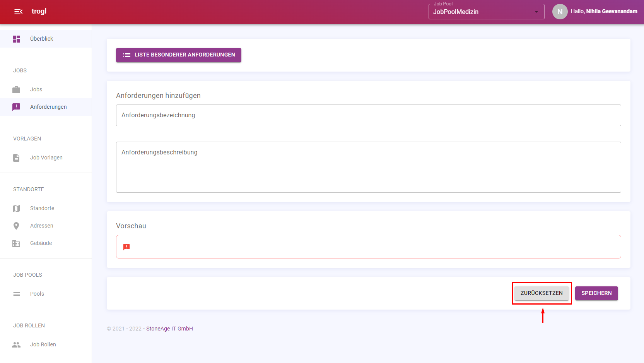Click the Speichern button
Image resolution: width=644 pixels, height=363 pixels.
tap(596, 293)
